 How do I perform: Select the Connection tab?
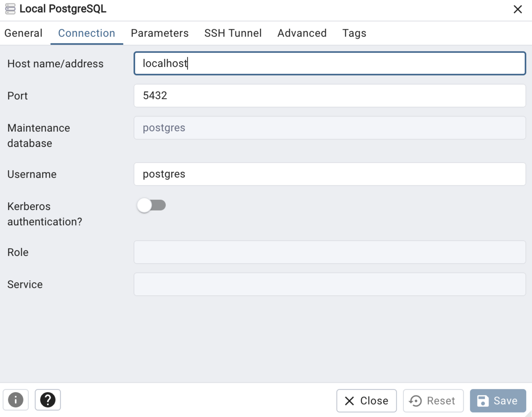click(x=86, y=33)
